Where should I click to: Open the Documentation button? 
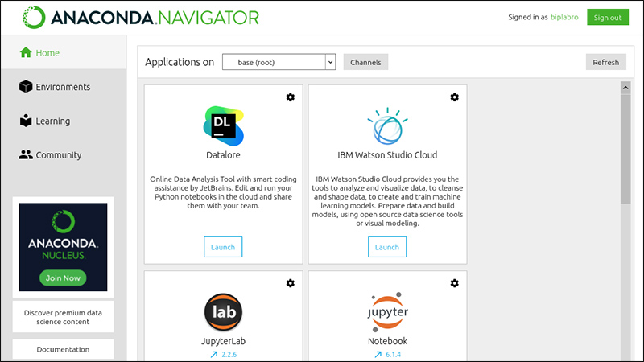[63, 349]
